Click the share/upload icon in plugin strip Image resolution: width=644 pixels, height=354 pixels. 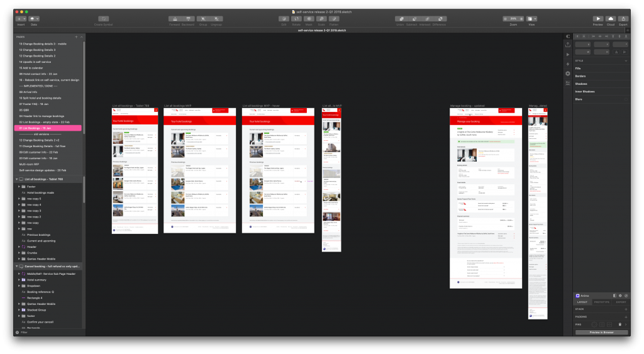pos(568,45)
